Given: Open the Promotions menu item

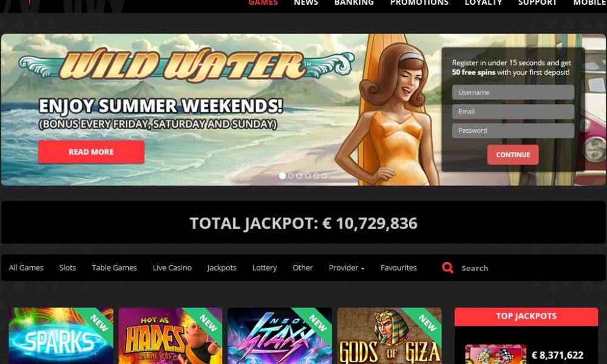Looking at the screenshot, I should point(419,2).
